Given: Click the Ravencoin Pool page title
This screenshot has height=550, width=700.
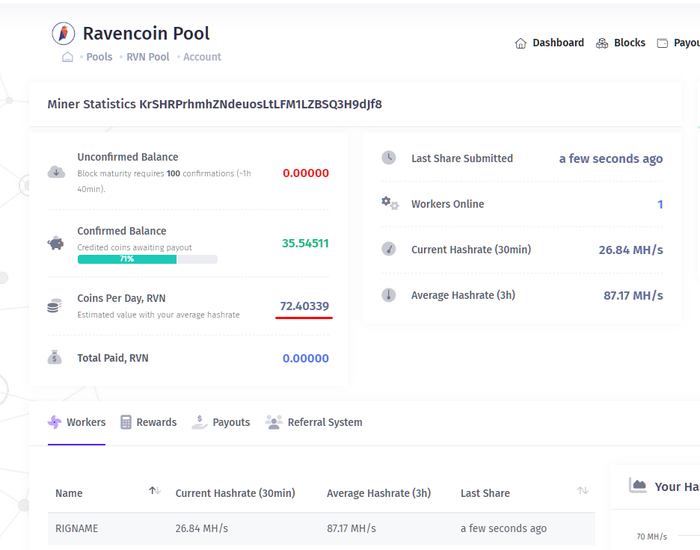Looking at the screenshot, I should coord(146,33).
